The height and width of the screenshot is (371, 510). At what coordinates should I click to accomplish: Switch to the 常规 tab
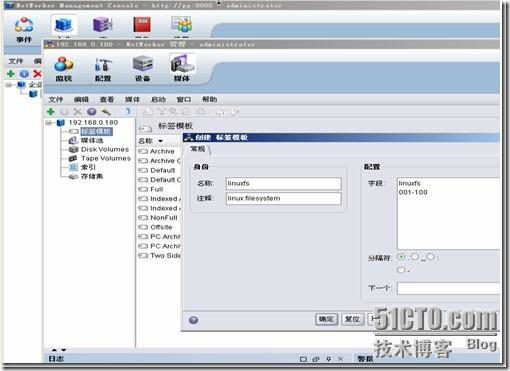(198, 149)
